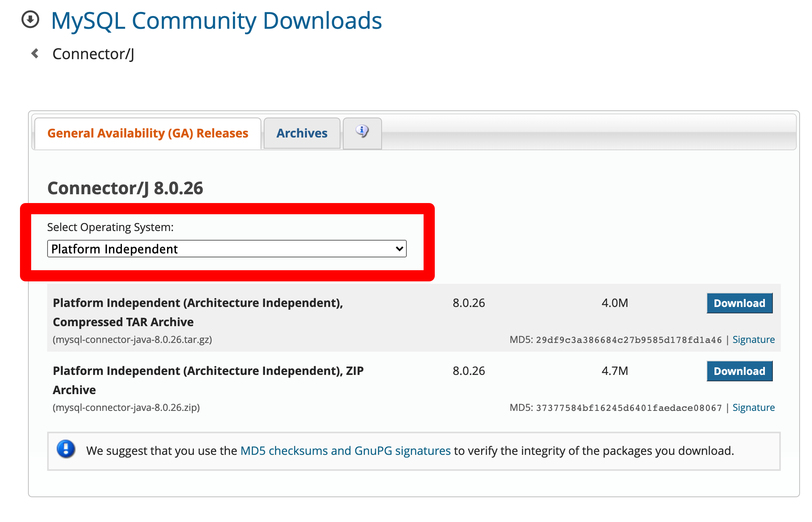Click MD5 hash 29df9c3a386684c27b9585d178fd1a46
This screenshot has width=812, height=522.
629,340
